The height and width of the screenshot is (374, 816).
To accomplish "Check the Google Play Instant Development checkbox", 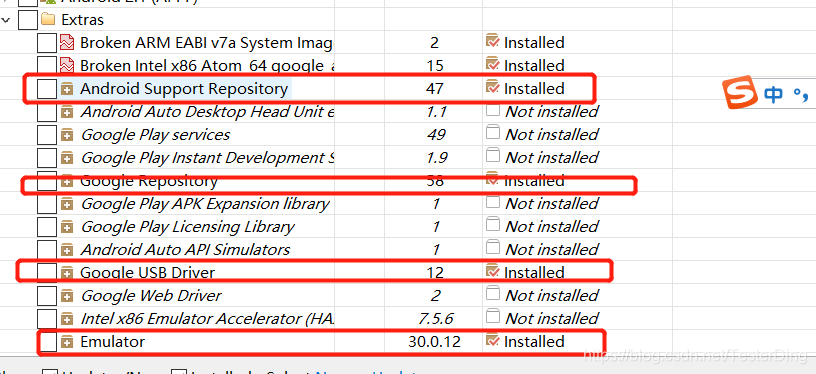I will (47, 158).
